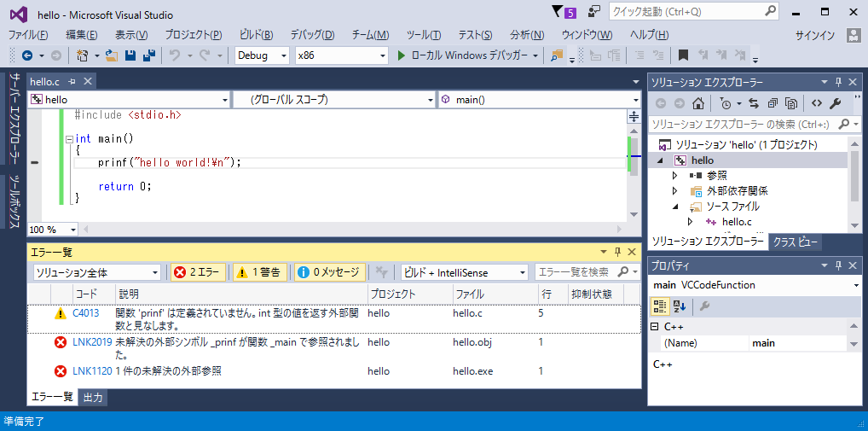868x431 pixels.
Task: Click the bookmark icon in the toolbar
Action: click(683, 55)
